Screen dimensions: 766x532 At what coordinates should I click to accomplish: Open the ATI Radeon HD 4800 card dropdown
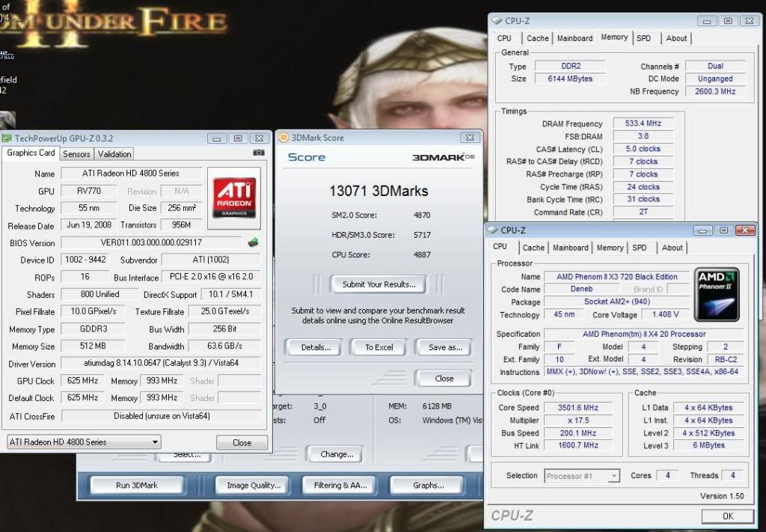(84, 442)
